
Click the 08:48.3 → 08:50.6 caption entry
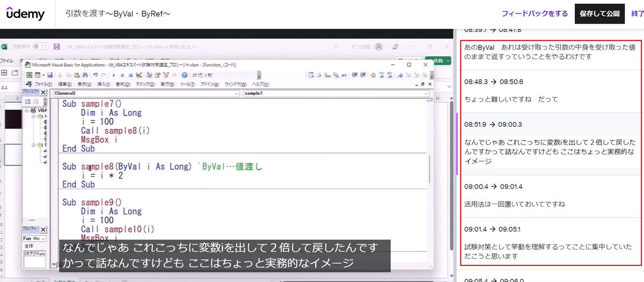click(x=551, y=91)
